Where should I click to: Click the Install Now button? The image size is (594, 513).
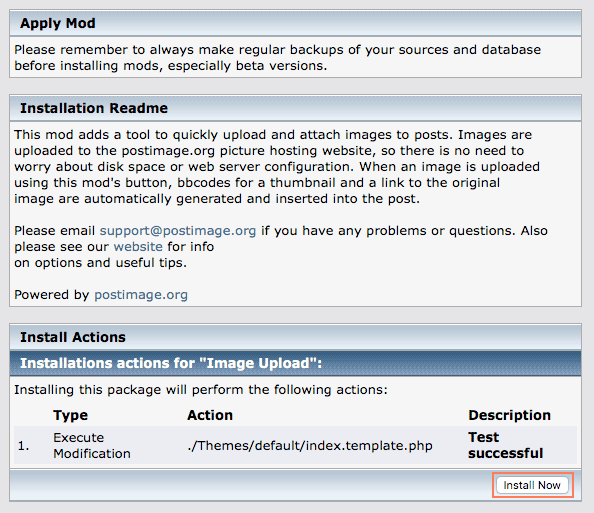pyautogui.click(x=532, y=485)
